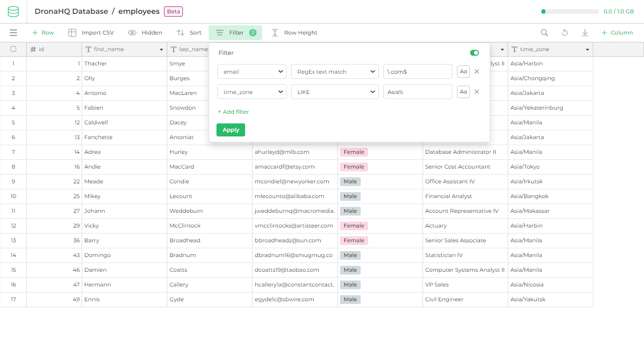Select row number 9
Image resolution: width=644 pixels, height=339 pixels.
(13, 181)
